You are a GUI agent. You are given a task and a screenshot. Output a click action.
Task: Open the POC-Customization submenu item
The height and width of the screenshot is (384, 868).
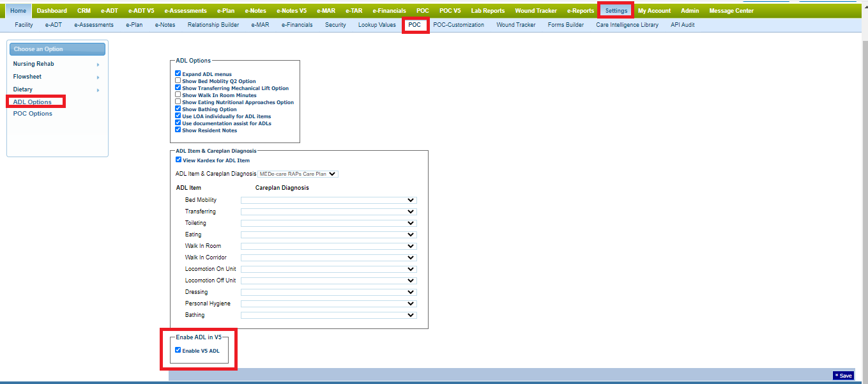click(x=458, y=25)
